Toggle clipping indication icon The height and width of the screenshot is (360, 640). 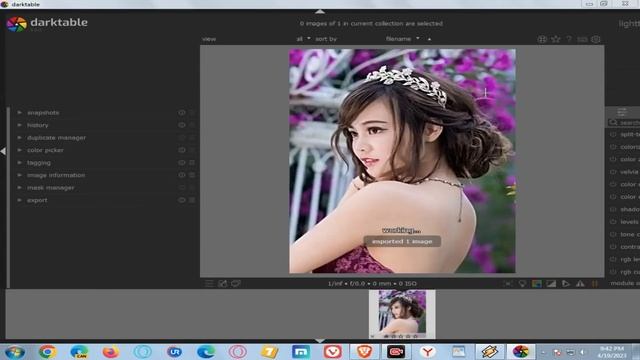point(551,284)
